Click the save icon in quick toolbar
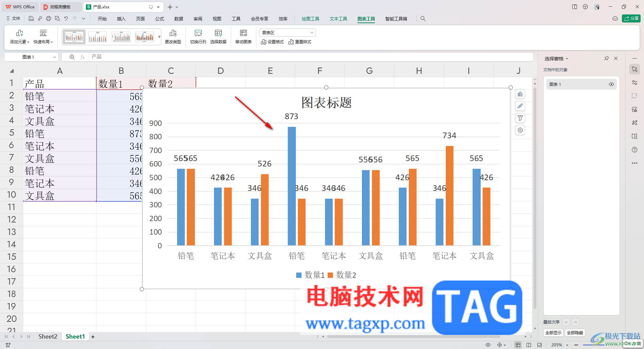 (31, 19)
